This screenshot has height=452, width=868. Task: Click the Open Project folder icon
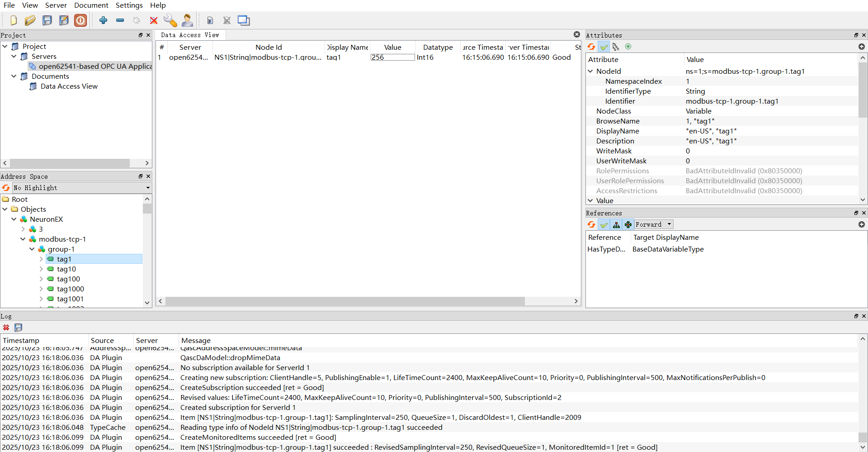pyautogui.click(x=30, y=20)
